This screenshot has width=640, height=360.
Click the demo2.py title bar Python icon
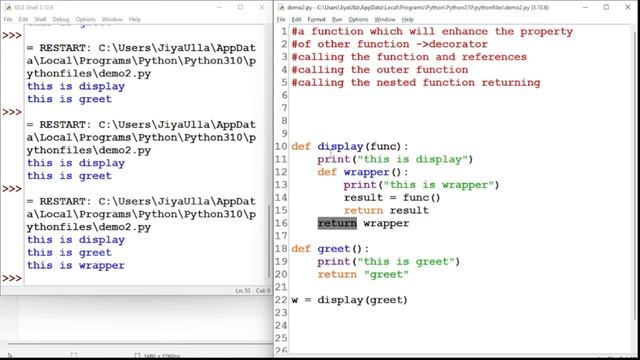pyautogui.click(x=281, y=7)
